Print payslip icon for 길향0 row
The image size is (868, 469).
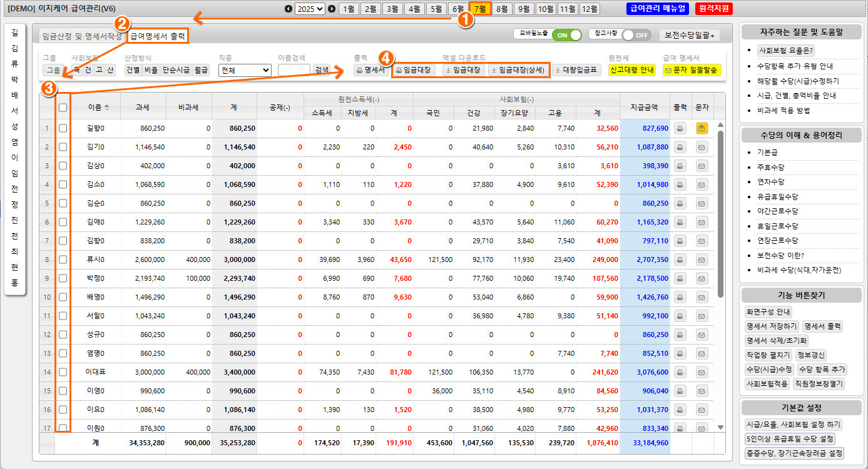coord(680,128)
